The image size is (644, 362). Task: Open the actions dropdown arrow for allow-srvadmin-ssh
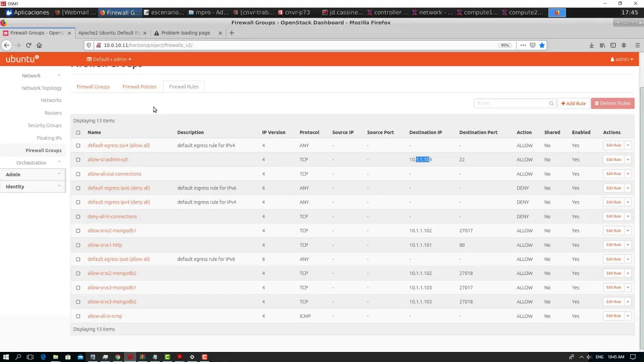click(x=627, y=159)
